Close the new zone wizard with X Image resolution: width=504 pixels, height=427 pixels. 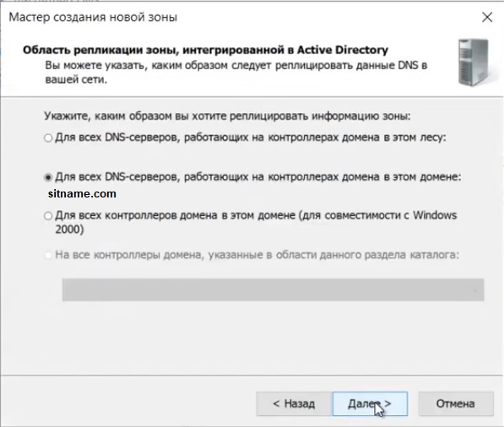point(487,18)
